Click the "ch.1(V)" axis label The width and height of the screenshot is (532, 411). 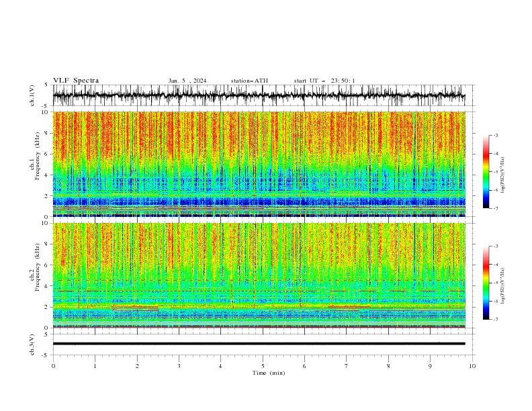click(32, 95)
